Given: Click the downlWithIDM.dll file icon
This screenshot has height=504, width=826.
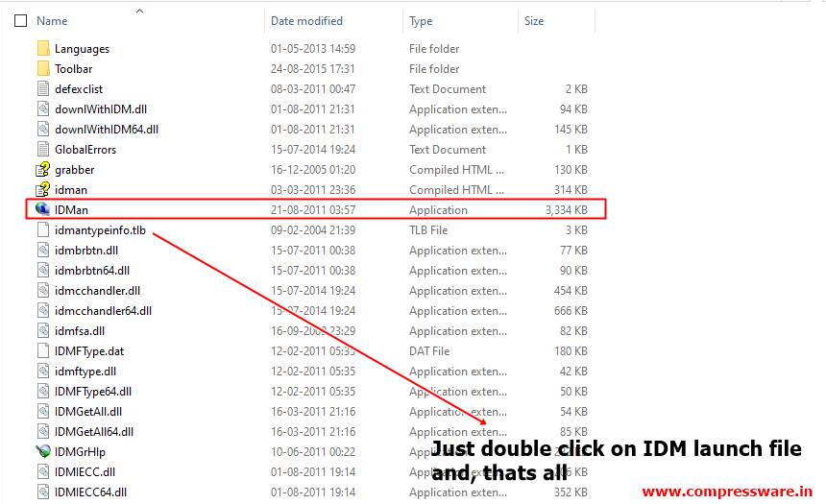Looking at the screenshot, I should [x=43, y=109].
